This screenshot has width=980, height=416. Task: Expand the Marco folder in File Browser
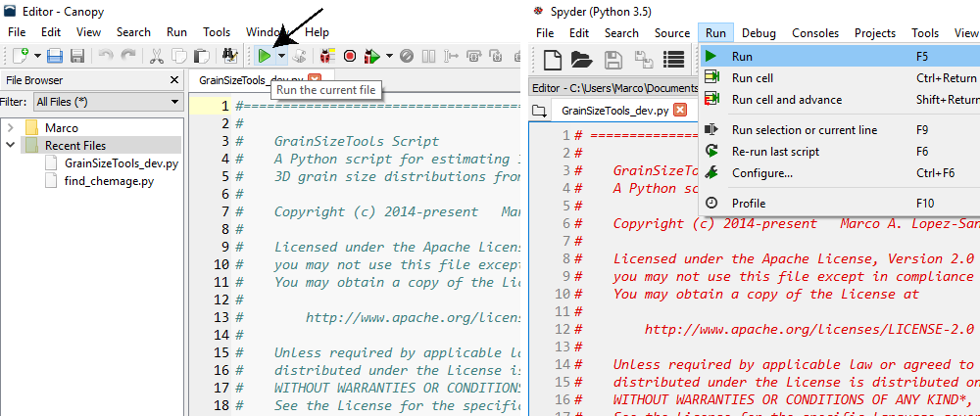[x=10, y=128]
